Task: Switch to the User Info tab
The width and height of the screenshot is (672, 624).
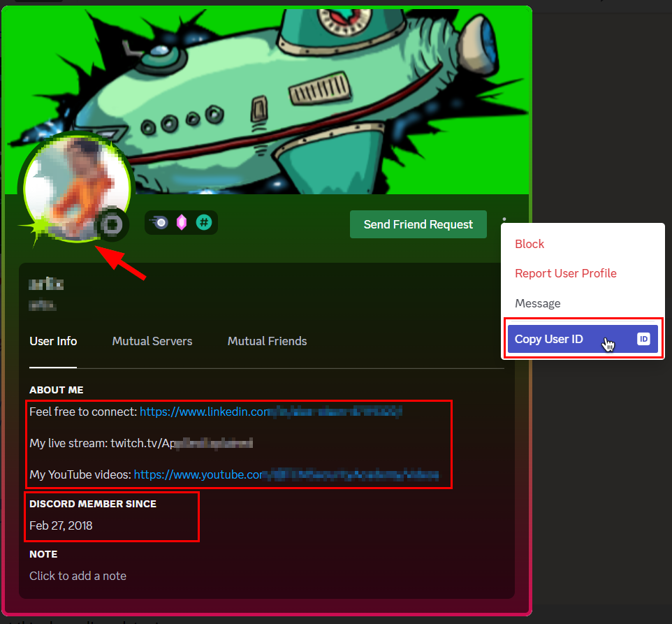Action: click(x=53, y=341)
